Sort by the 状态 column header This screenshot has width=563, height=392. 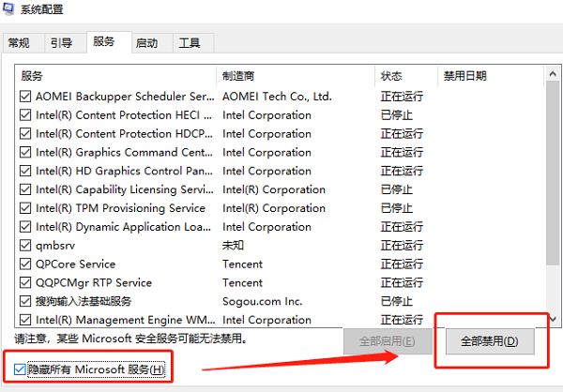406,76
